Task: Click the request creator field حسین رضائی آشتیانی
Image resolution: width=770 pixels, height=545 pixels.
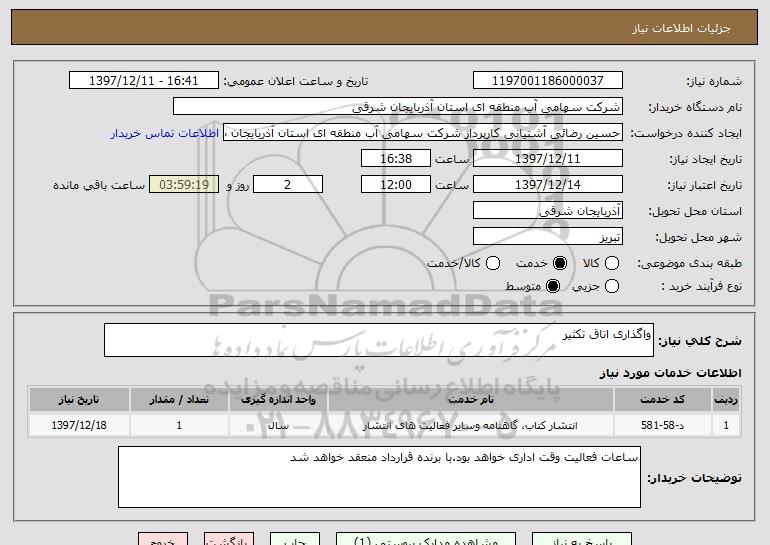Action: [423, 133]
